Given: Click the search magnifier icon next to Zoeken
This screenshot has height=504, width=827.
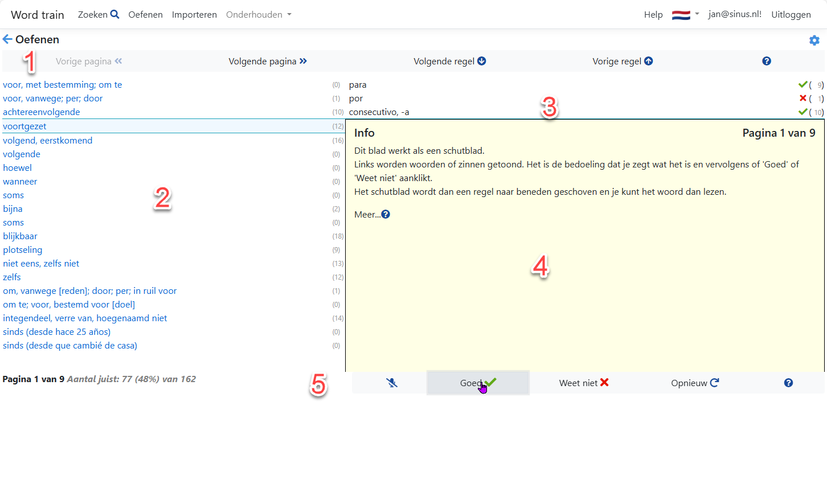Looking at the screenshot, I should [114, 14].
